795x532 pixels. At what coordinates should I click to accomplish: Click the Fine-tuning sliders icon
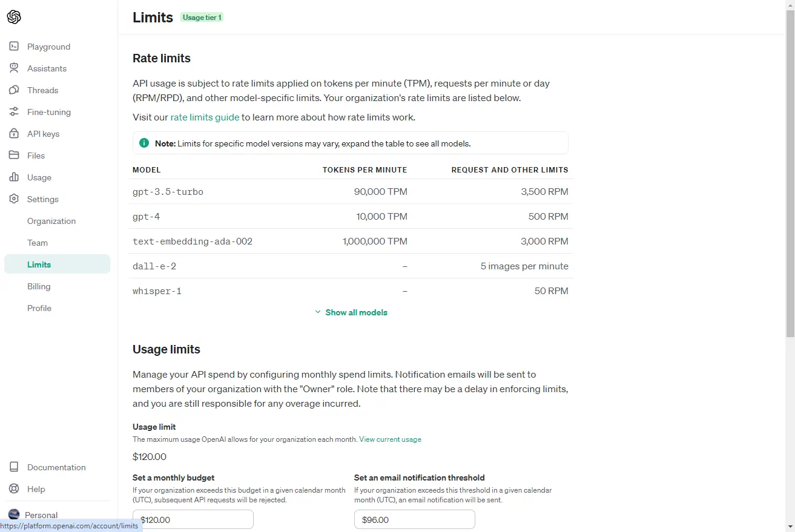(x=14, y=112)
